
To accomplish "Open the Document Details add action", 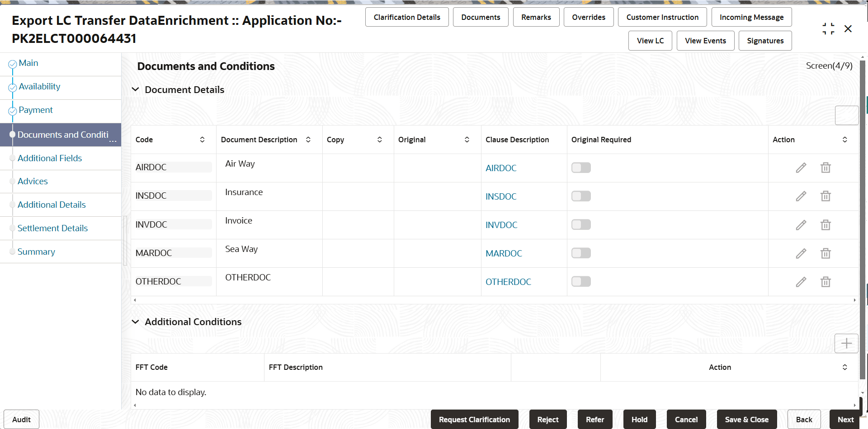I will click(846, 115).
